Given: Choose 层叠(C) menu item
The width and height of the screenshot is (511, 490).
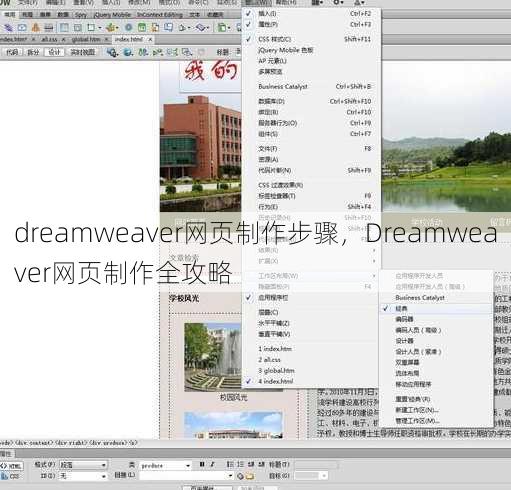Looking at the screenshot, I should (311, 312).
